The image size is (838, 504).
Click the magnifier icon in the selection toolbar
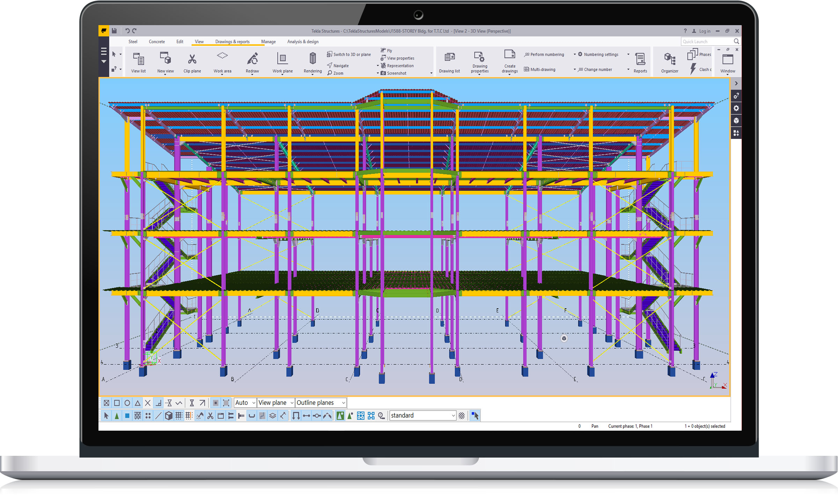[381, 415]
